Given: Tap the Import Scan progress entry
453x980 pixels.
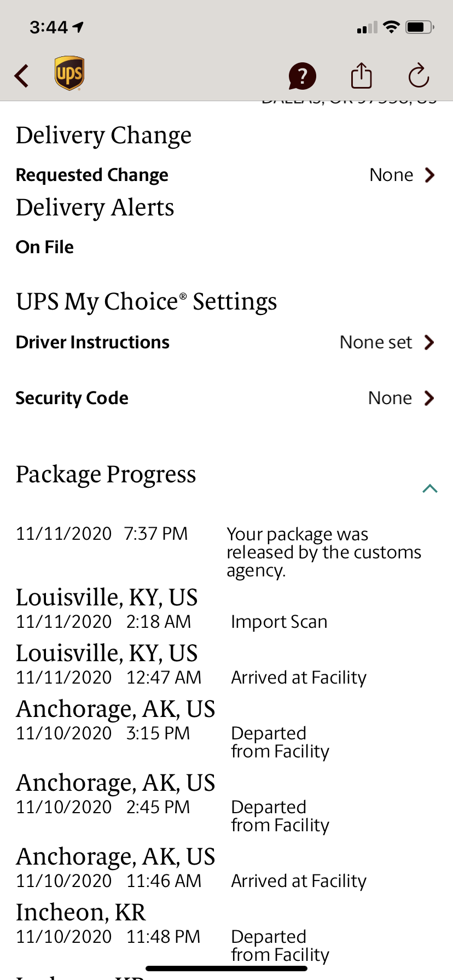Looking at the screenshot, I should tap(279, 622).
